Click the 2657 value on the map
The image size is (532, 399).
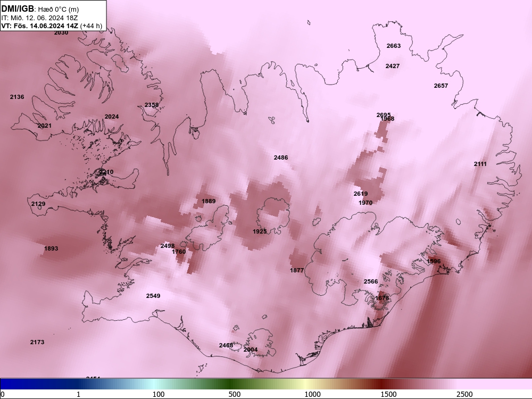(441, 86)
